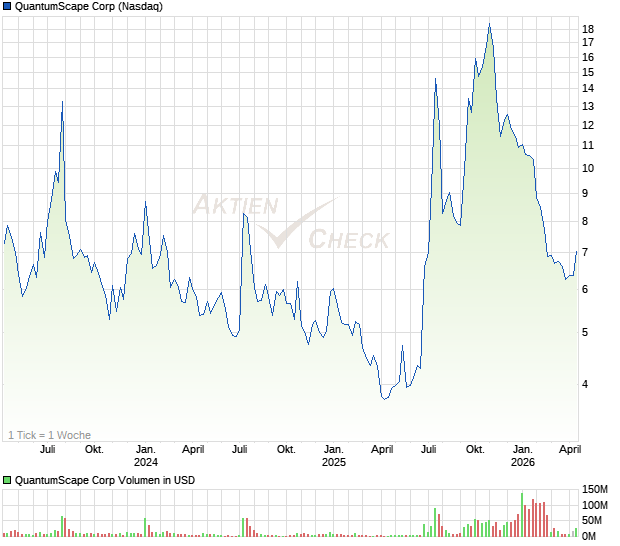Click the lowest price trough below 4
Image resolution: width=620 pixels, height=546 pixels.
tap(384, 398)
